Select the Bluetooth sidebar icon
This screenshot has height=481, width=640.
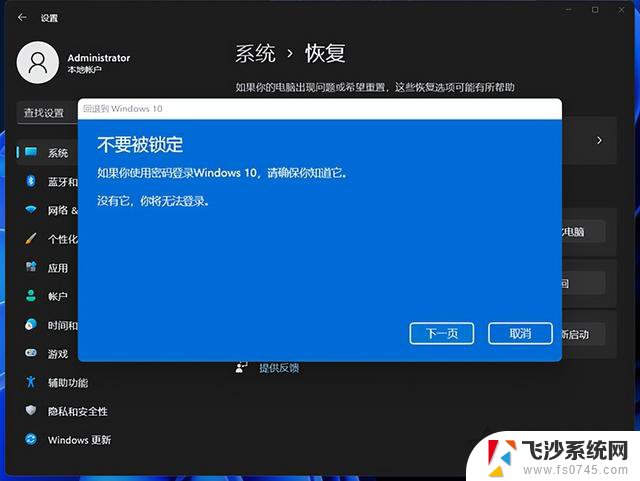coord(31,181)
